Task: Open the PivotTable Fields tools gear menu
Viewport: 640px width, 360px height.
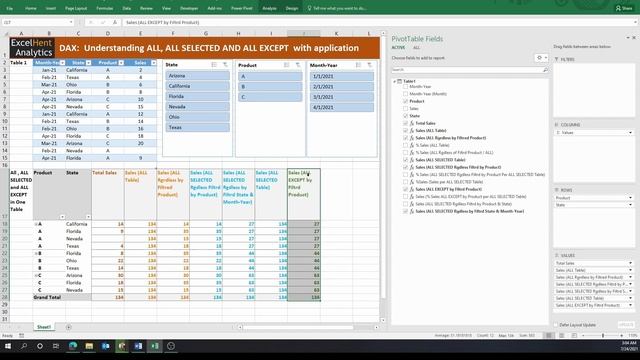Action: 541,58
